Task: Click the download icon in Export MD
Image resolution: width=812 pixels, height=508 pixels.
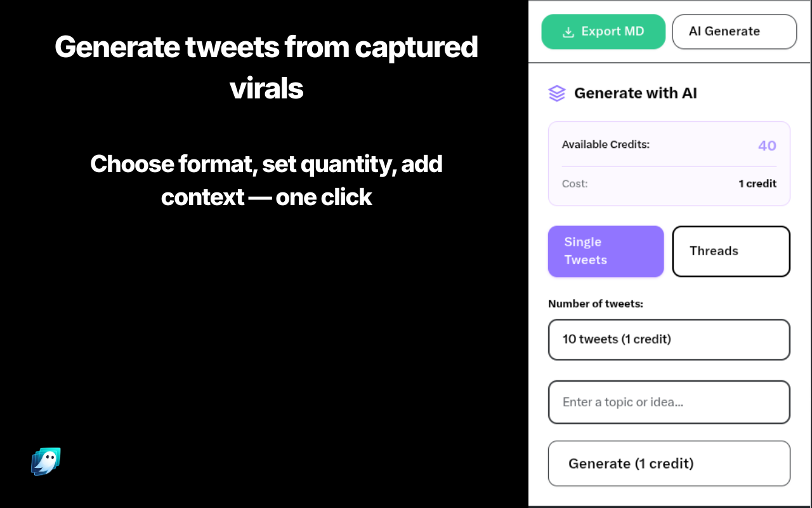Action: 568,32
